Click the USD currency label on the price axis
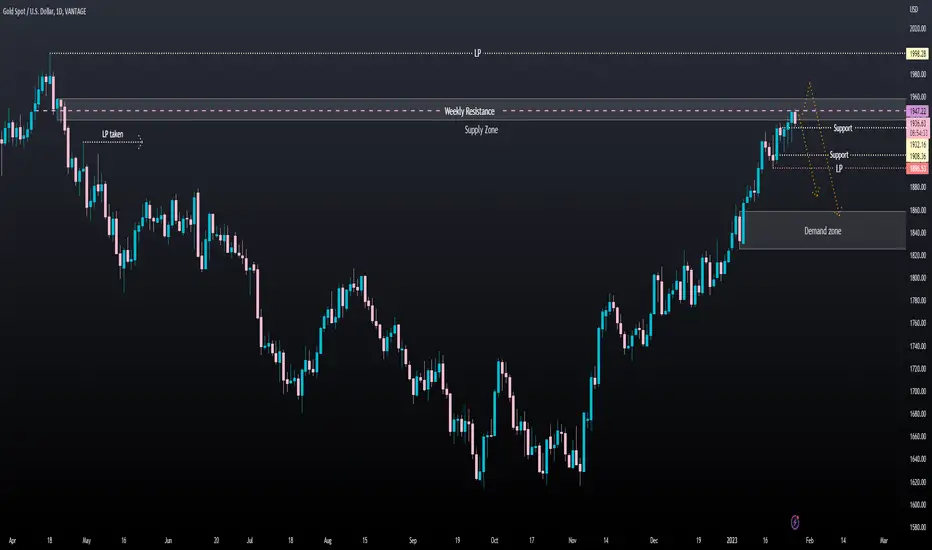The width and height of the screenshot is (932, 550). (914, 10)
